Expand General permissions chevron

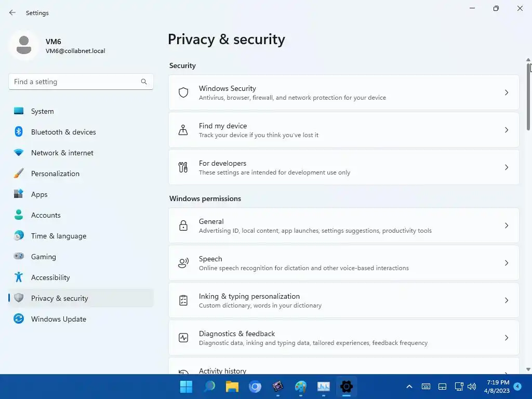(506, 225)
